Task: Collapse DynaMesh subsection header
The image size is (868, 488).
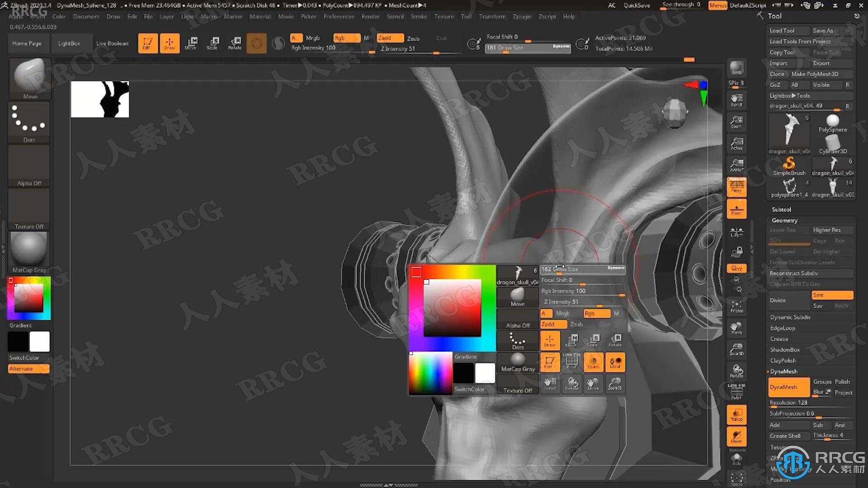Action: point(783,371)
